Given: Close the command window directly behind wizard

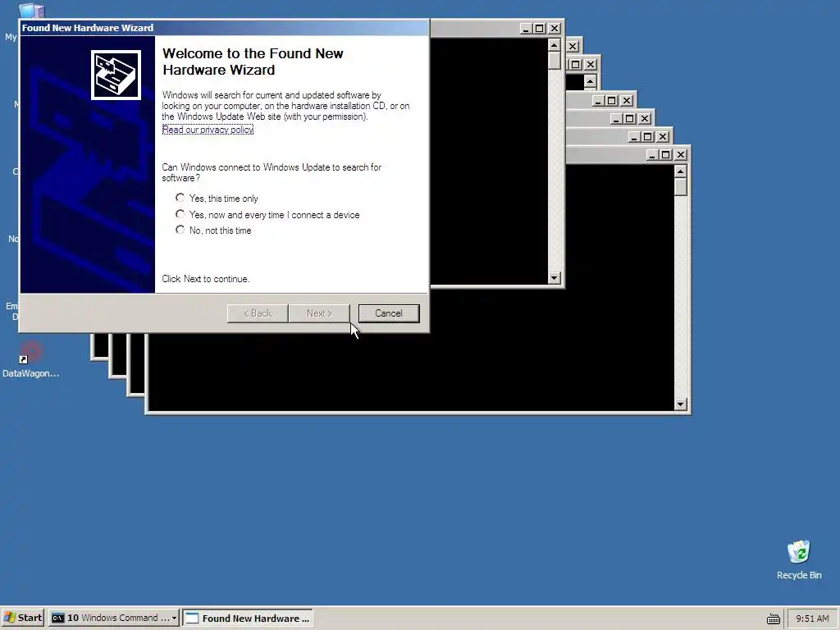Looking at the screenshot, I should coord(555,29).
